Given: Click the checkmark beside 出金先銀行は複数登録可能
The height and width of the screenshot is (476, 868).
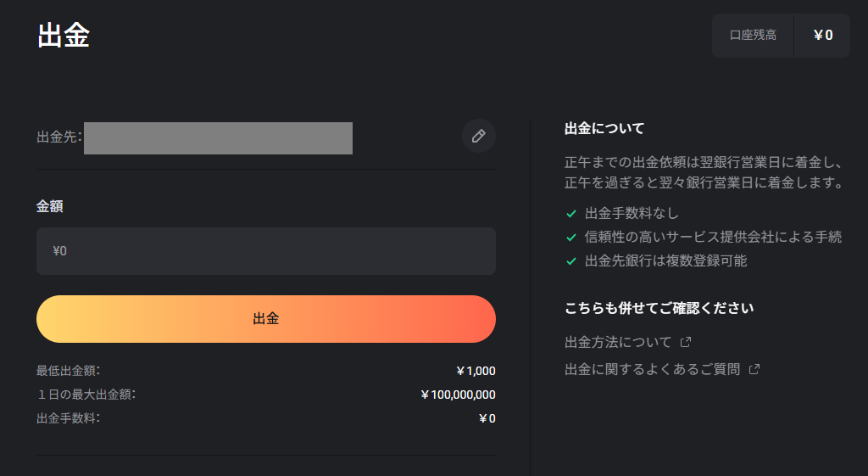Looking at the screenshot, I should [x=571, y=261].
